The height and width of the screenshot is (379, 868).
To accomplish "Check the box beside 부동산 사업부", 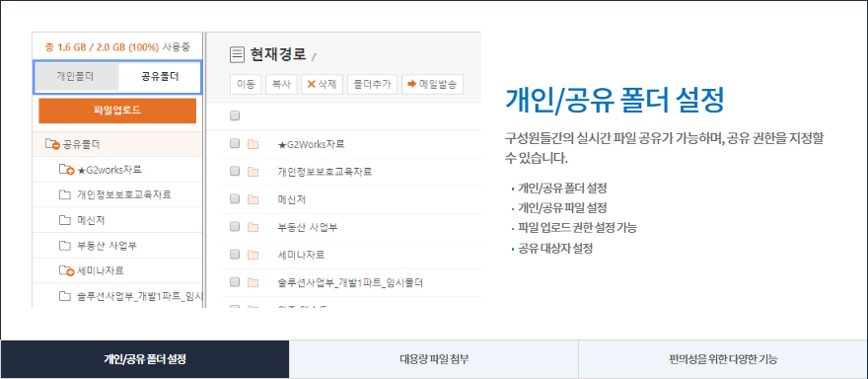I will point(235,226).
